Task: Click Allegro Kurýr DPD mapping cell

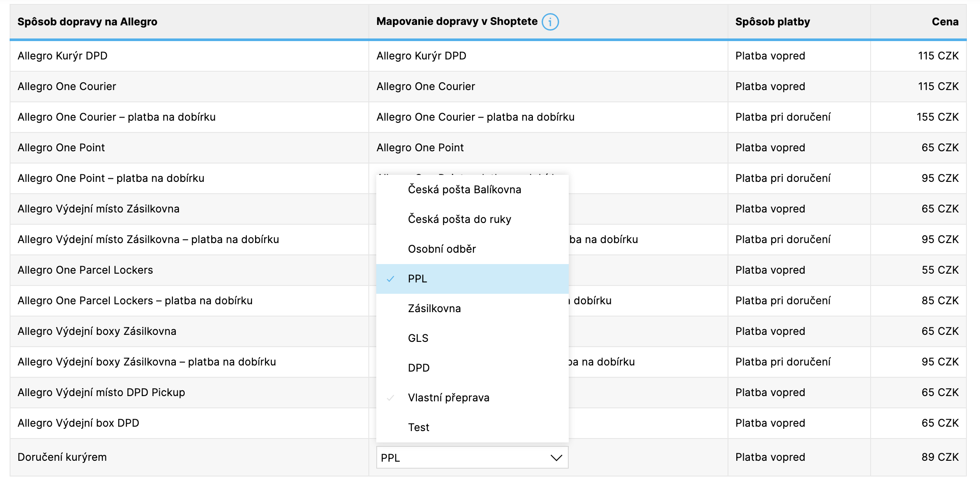Action: (x=421, y=56)
